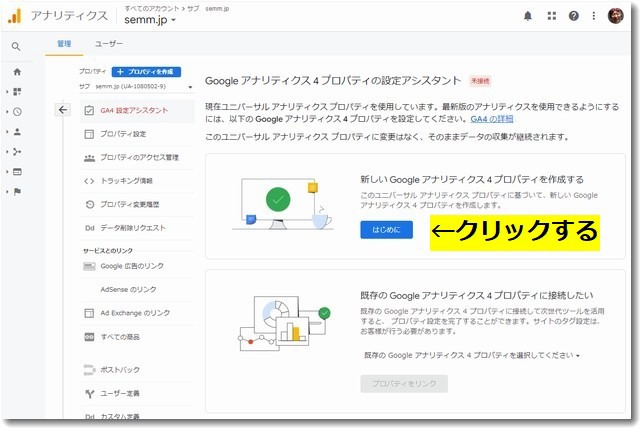Click the サービスとのリンク section heading
The height and width of the screenshot is (428, 640).
point(108,251)
